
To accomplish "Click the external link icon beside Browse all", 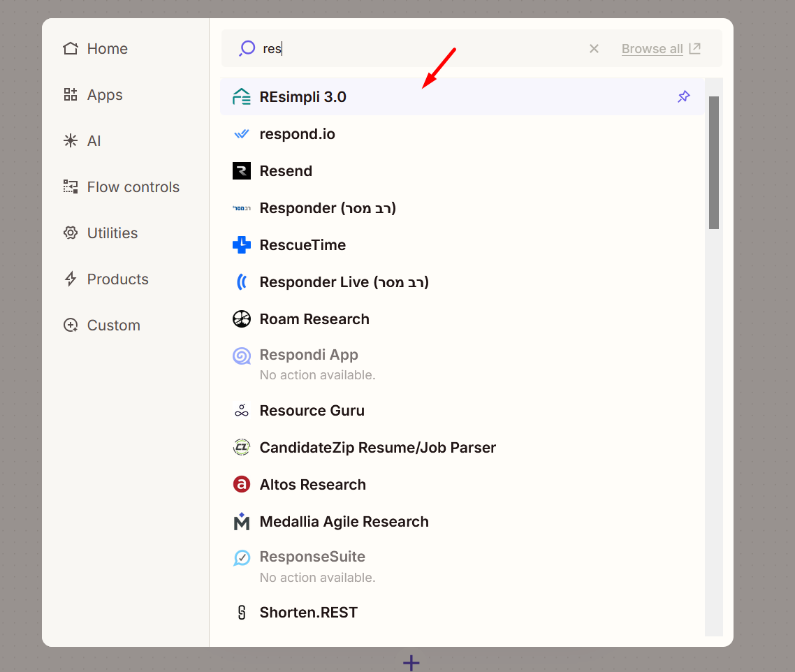I will [695, 48].
